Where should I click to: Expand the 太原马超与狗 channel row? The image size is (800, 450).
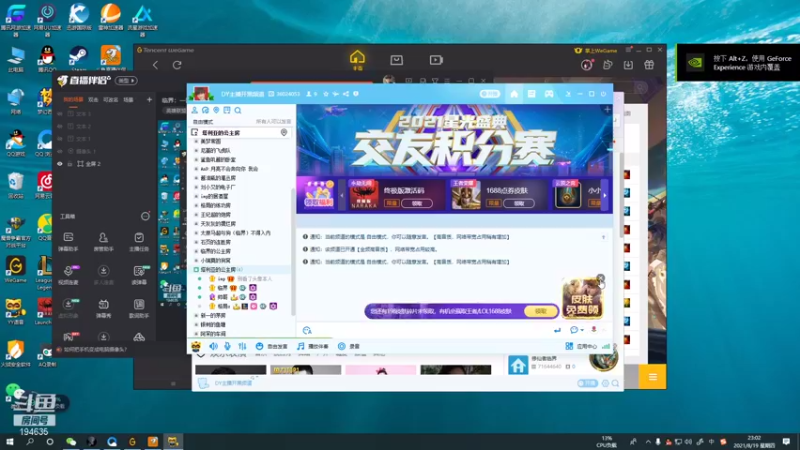196,233
